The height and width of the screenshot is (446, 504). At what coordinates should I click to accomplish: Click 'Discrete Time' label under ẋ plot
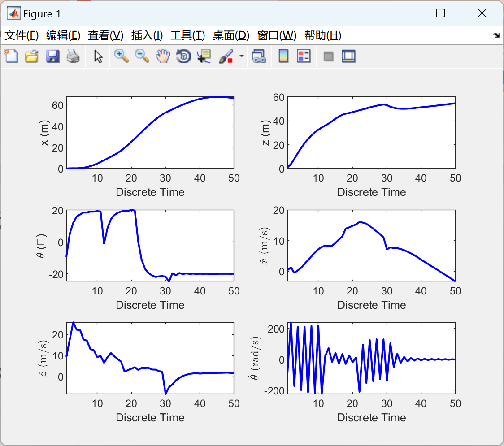tap(372, 305)
